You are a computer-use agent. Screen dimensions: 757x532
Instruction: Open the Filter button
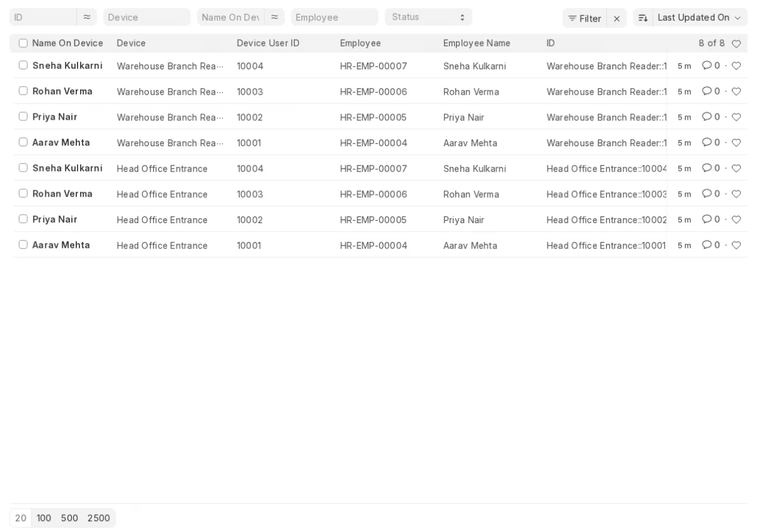(585, 18)
